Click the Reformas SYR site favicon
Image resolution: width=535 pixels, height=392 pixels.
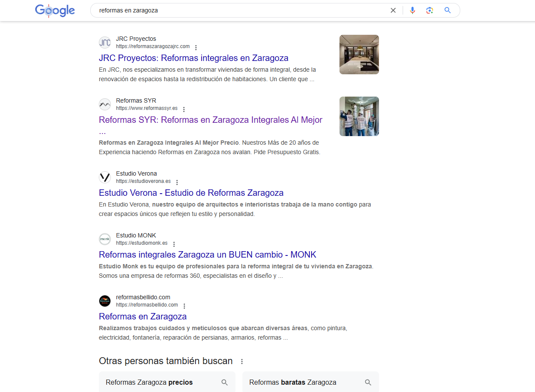click(104, 104)
